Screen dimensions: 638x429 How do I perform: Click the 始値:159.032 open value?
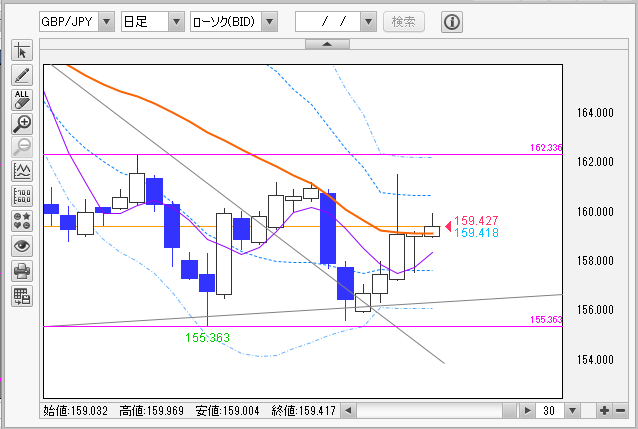tap(76, 411)
